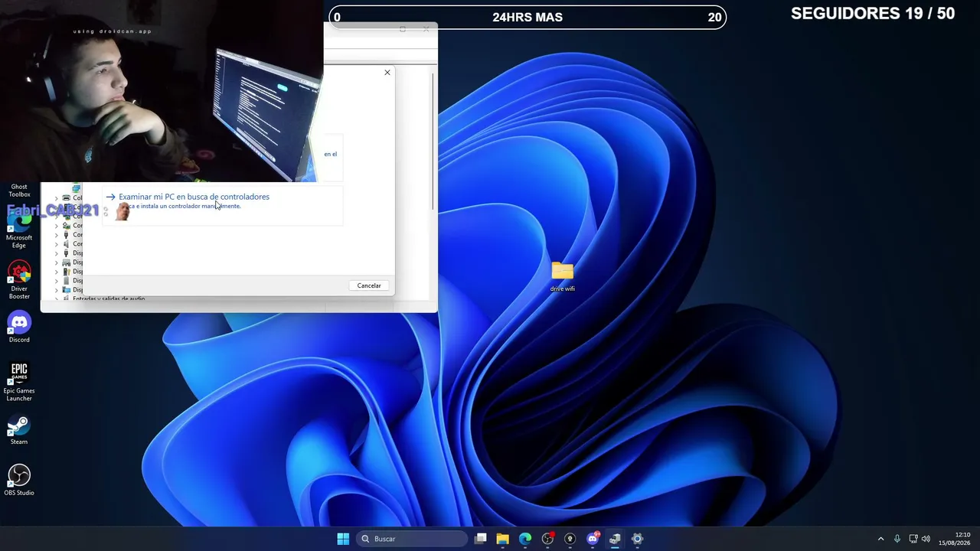Image resolution: width=980 pixels, height=551 pixels.
Task: Open the taskbar icon with red dot badge
Action: [547, 539]
